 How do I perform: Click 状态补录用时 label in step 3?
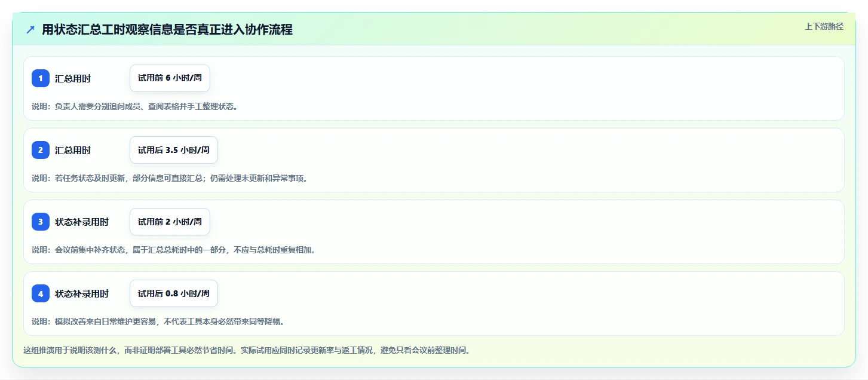tap(82, 222)
